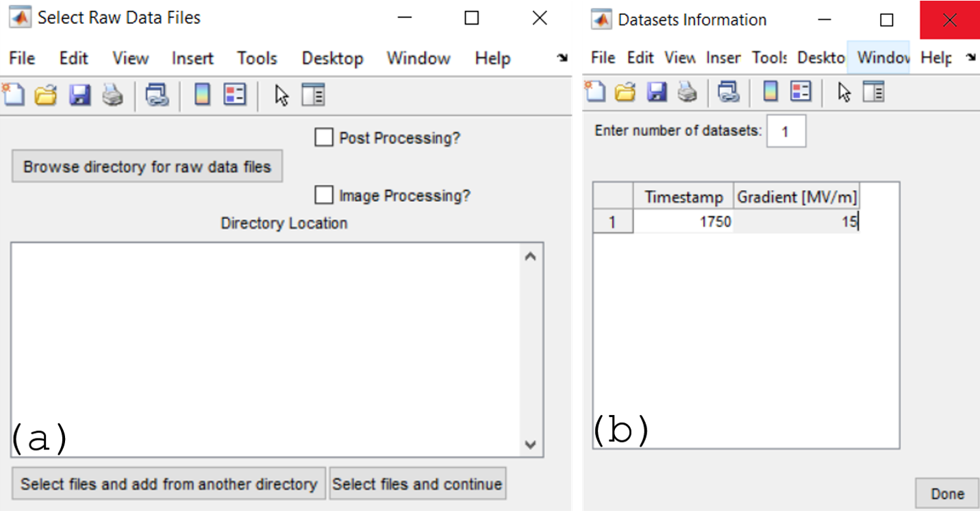Maximize the Select Raw Data Files window
Image resolution: width=980 pixels, height=511 pixels.
click(x=471, y=18)
